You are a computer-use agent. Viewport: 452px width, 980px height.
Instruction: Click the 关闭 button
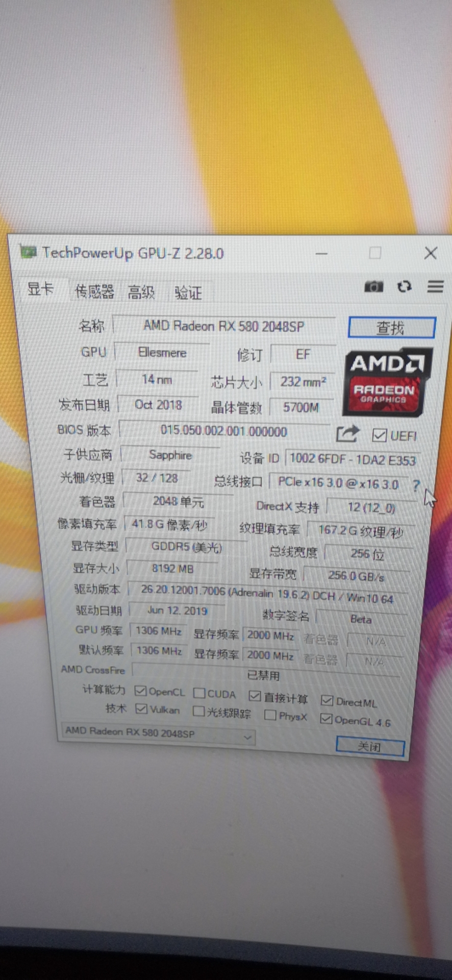tap(370, 747)
